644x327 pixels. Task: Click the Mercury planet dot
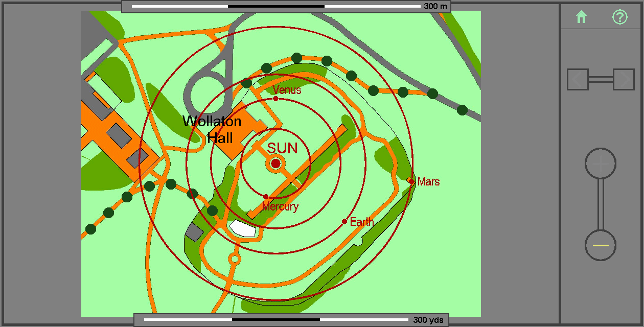click(x=266, y=197)
